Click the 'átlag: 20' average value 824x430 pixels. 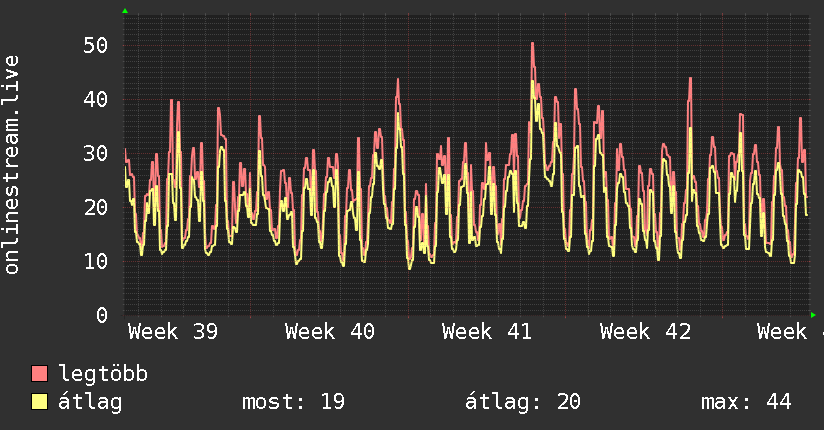coord(523,402)
